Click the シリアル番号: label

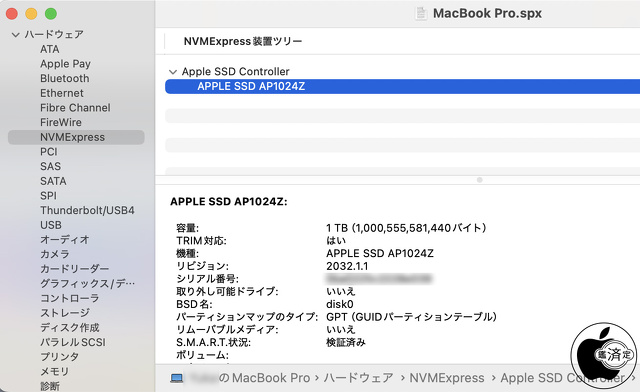[x=207, y=279]
